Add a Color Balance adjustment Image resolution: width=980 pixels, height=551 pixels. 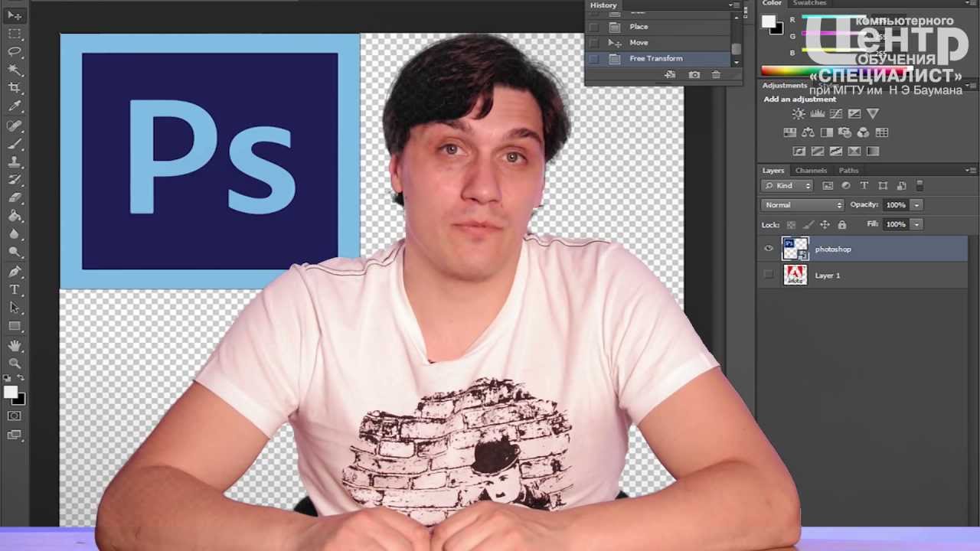click(x=808, y=132)
